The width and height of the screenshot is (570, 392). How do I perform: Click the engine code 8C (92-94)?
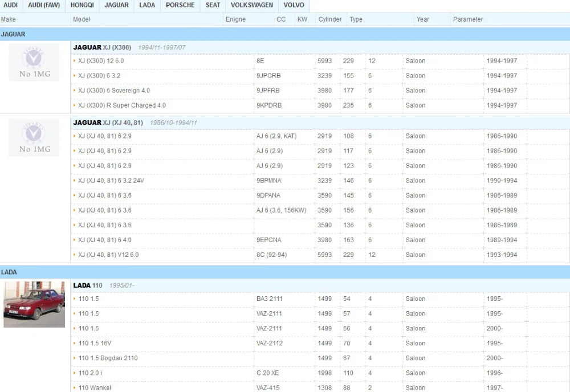271,255
